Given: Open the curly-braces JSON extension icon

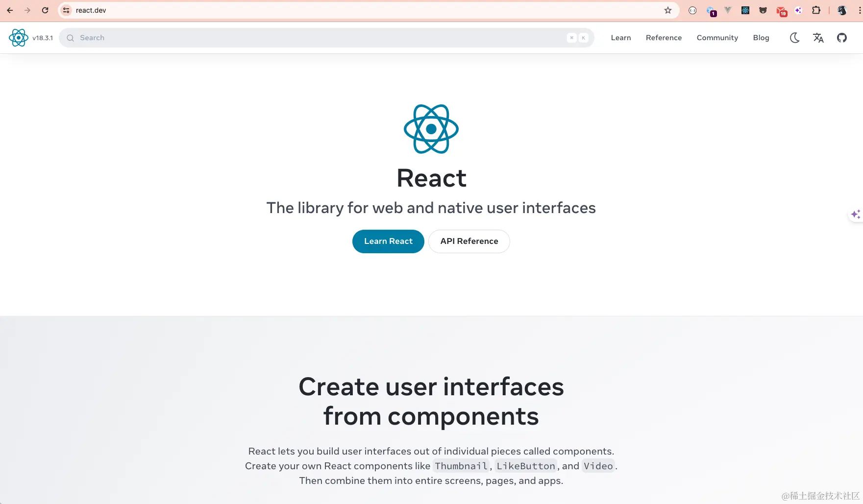Looking at the screenshot, I should [x=692, y=10].
